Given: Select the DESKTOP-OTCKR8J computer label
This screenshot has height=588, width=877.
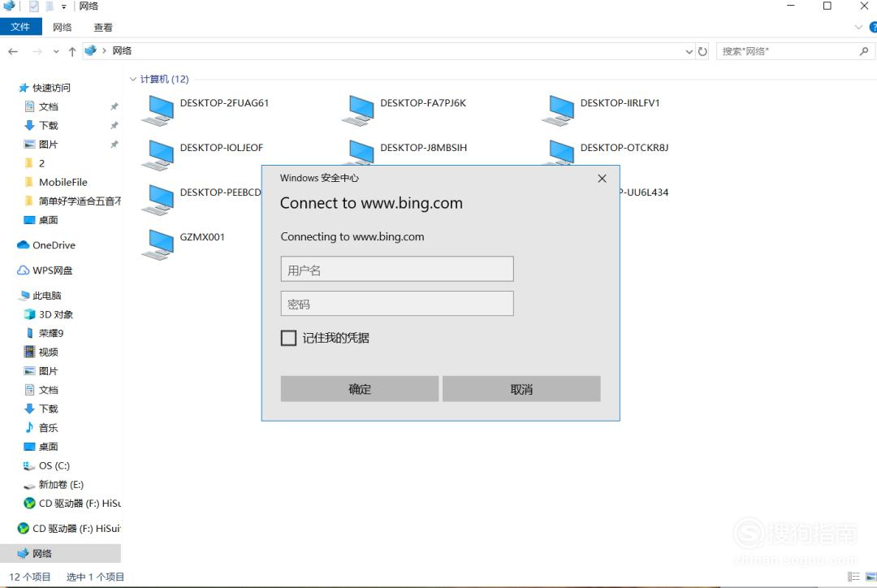Looking at the screenshot, I should 624,148.
